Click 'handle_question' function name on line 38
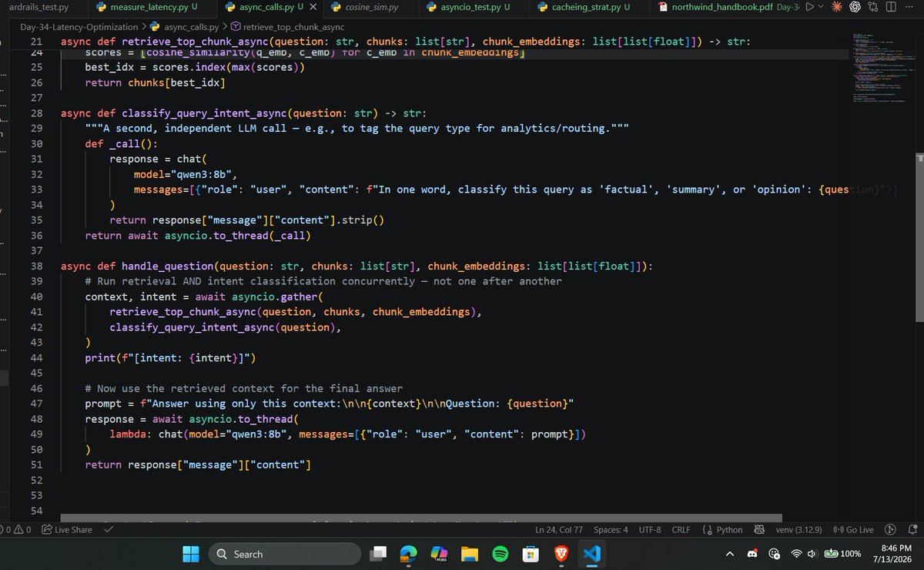Viewport: 924px width, 570px height. [x=167, y=266]
